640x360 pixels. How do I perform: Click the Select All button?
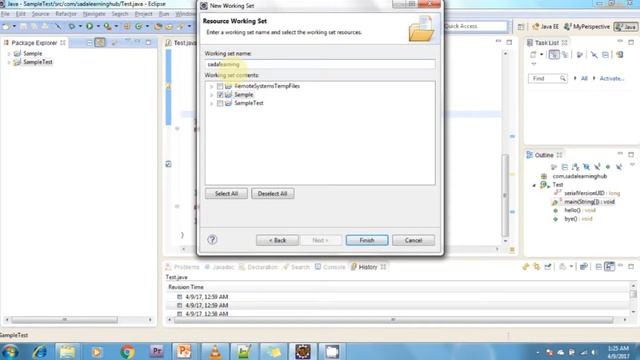226,193
